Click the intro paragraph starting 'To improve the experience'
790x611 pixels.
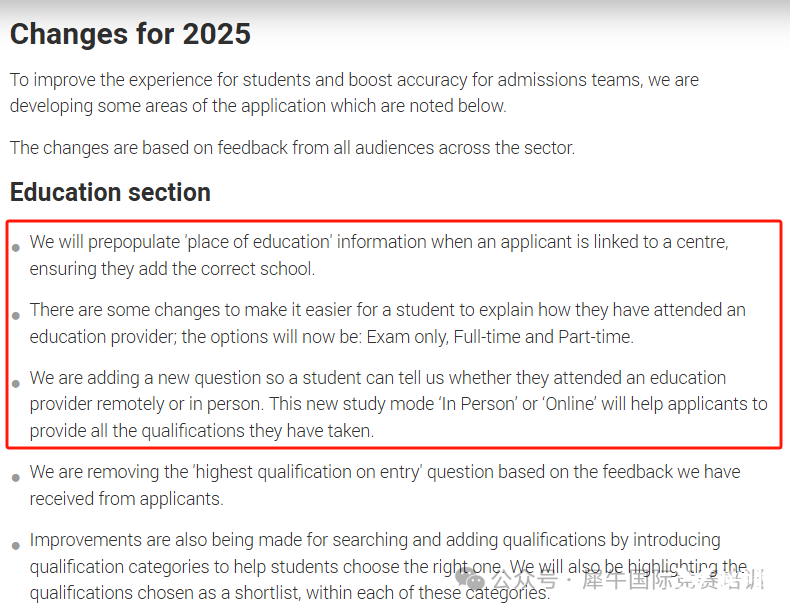tap(354, 93)
